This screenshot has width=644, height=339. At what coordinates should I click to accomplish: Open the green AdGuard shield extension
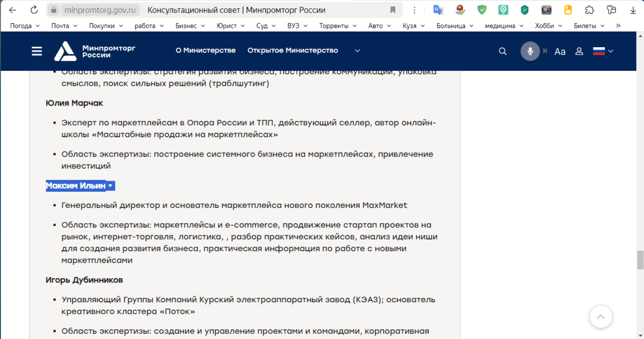click(482, 10)
